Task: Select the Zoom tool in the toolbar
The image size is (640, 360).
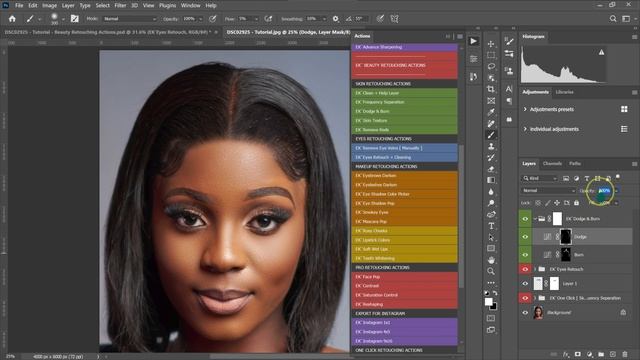Action: pyautogui.click(x=491, y=271)
